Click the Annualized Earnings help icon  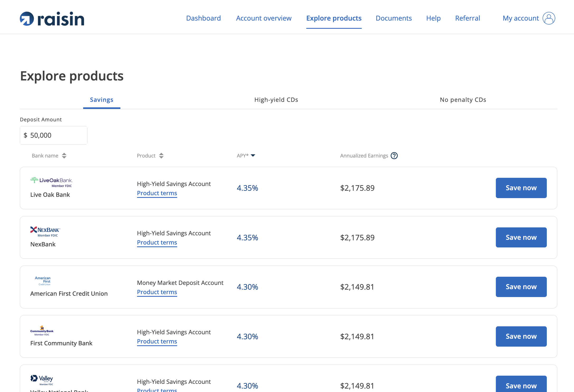[394, 156]
